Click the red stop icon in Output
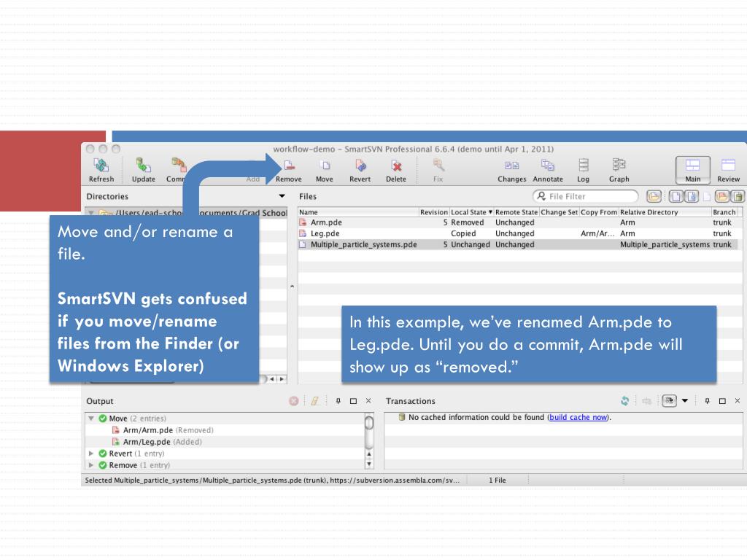 click(294, 401)
